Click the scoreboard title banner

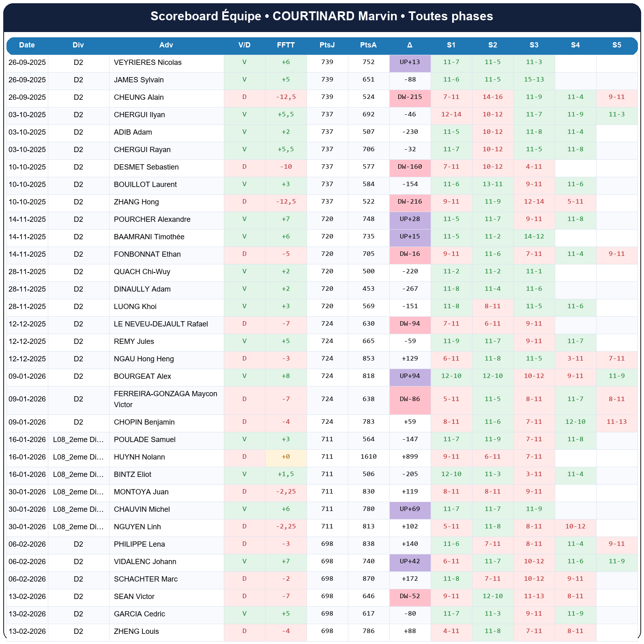tap(322, 16)
